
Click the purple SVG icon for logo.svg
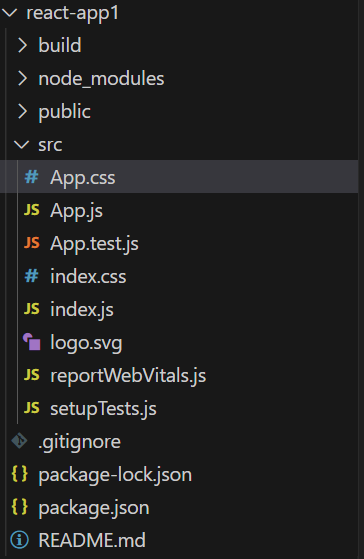click(x=31, y=342)
